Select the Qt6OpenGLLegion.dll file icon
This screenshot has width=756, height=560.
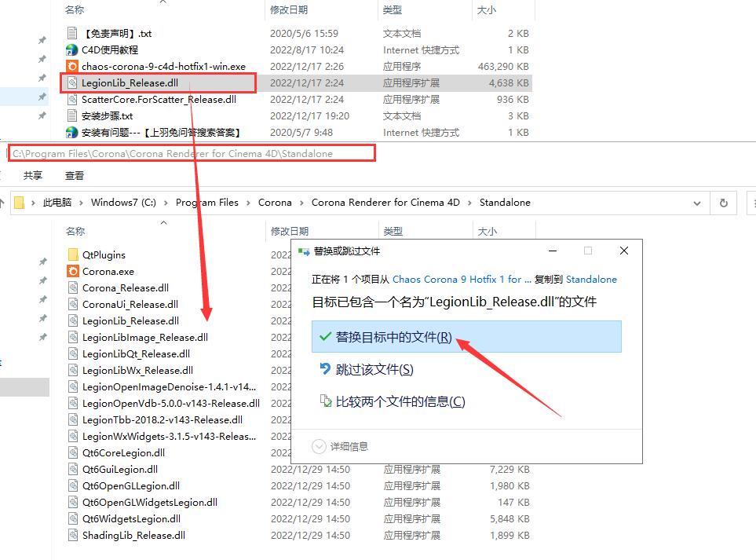pyautogui.click(x=73, y=485)
